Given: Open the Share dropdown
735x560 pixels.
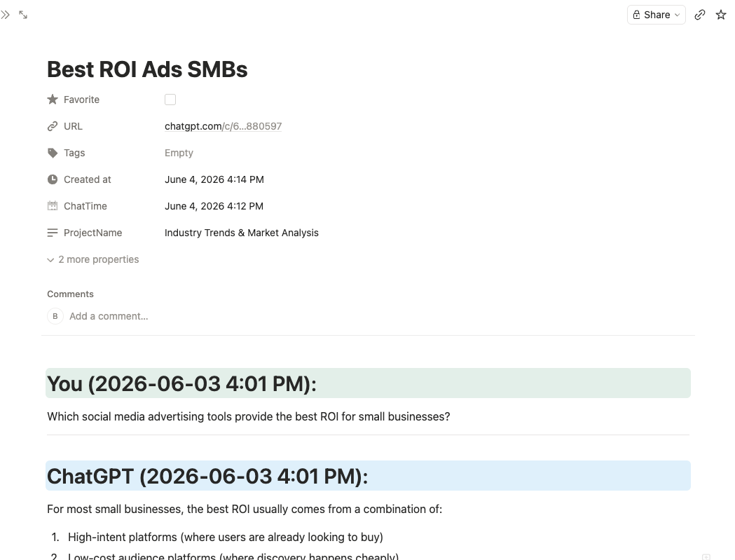Looking at the screenshot, I should tap(657, 15).
